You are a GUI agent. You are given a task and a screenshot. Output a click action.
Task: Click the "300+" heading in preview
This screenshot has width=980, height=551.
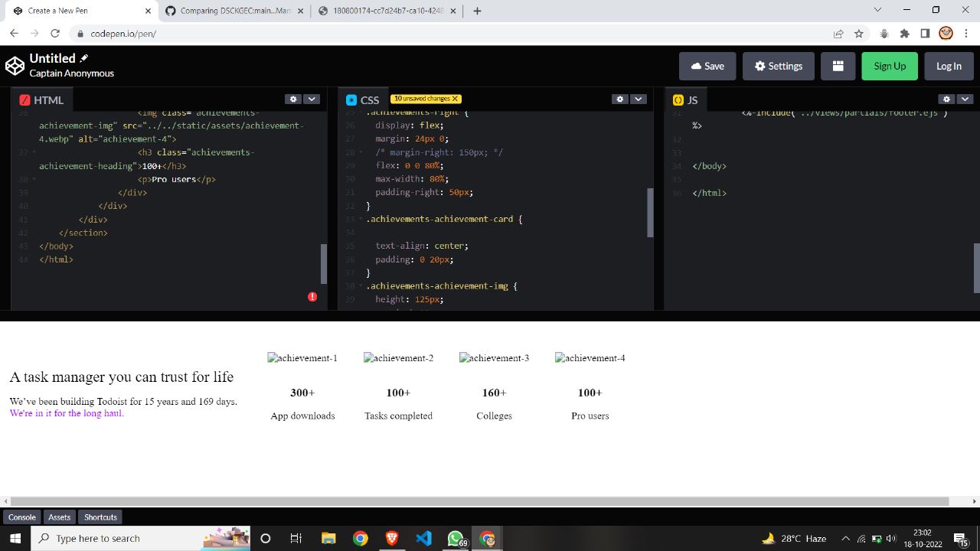click(302, 393)
